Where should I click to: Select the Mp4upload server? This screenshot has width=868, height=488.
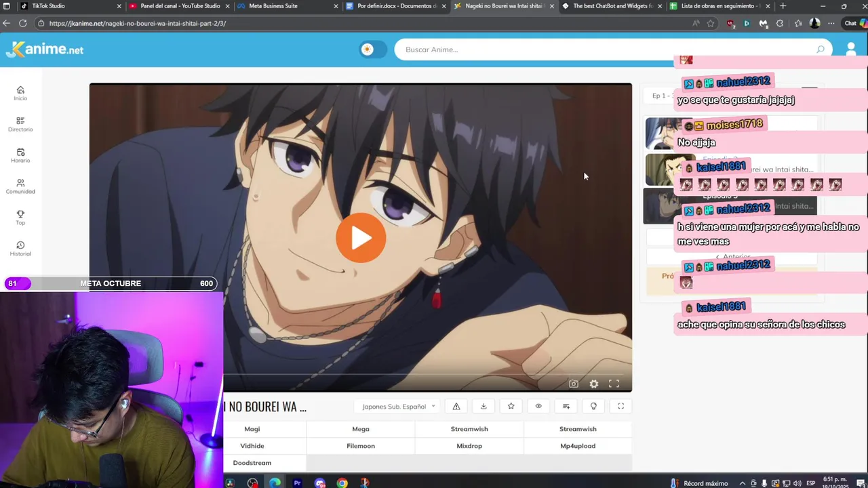578,446
